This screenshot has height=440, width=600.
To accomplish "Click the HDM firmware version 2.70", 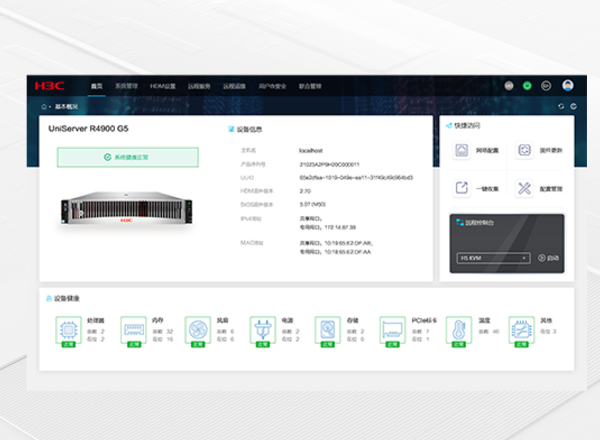I will pyautogui.click(x=305, y=191).
